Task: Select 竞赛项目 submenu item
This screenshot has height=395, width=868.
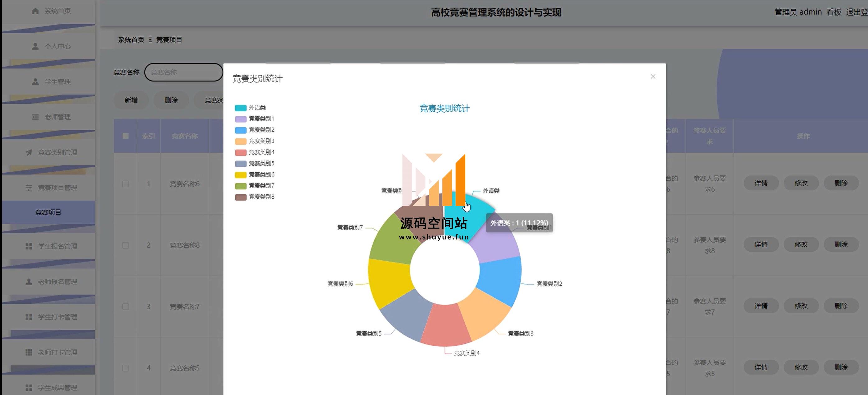Action: (49, 212)
